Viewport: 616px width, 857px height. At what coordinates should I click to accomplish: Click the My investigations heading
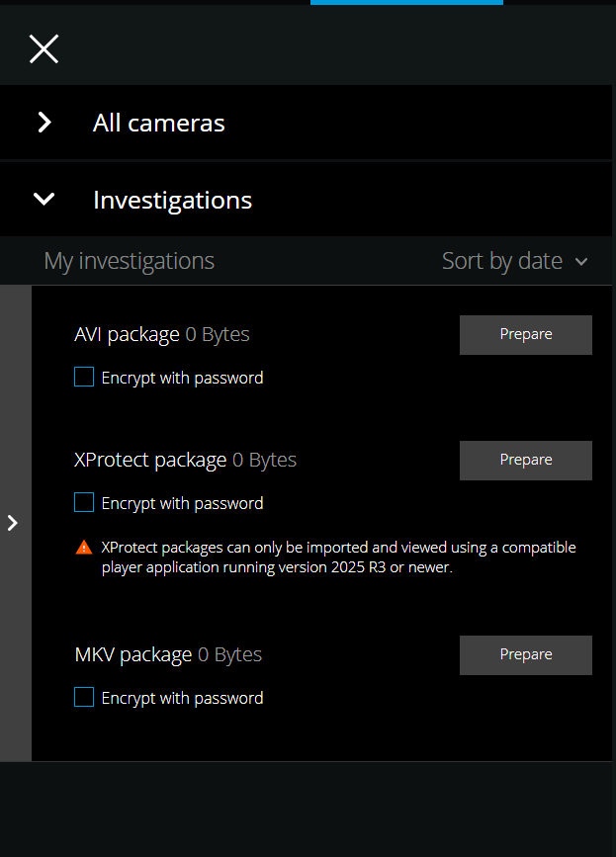(129, 261)
